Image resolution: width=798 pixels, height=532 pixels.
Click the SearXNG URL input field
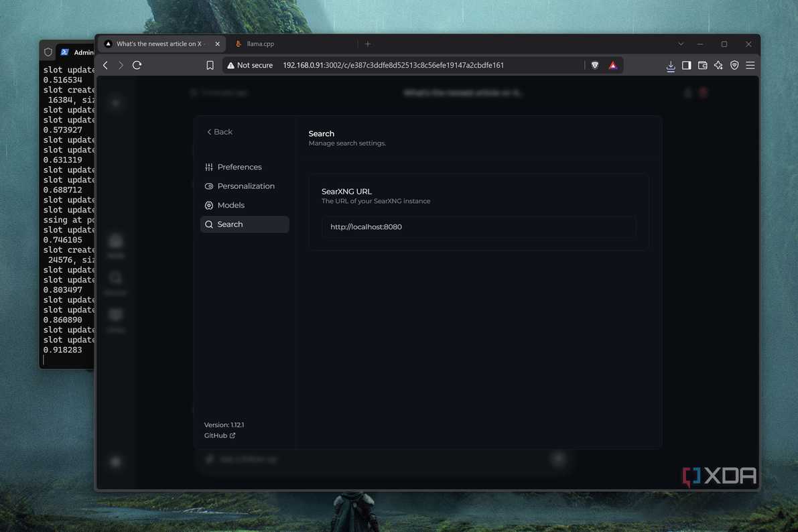point(478,227)
